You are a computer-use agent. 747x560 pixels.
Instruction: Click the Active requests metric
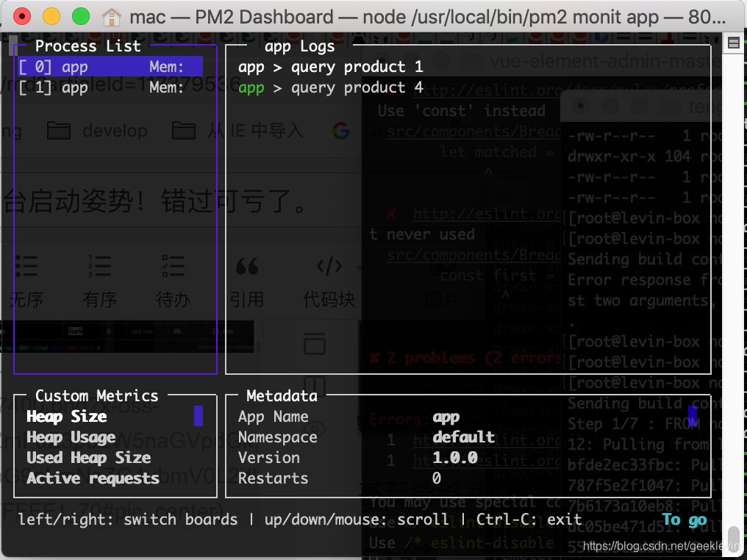tap(93, 478)
